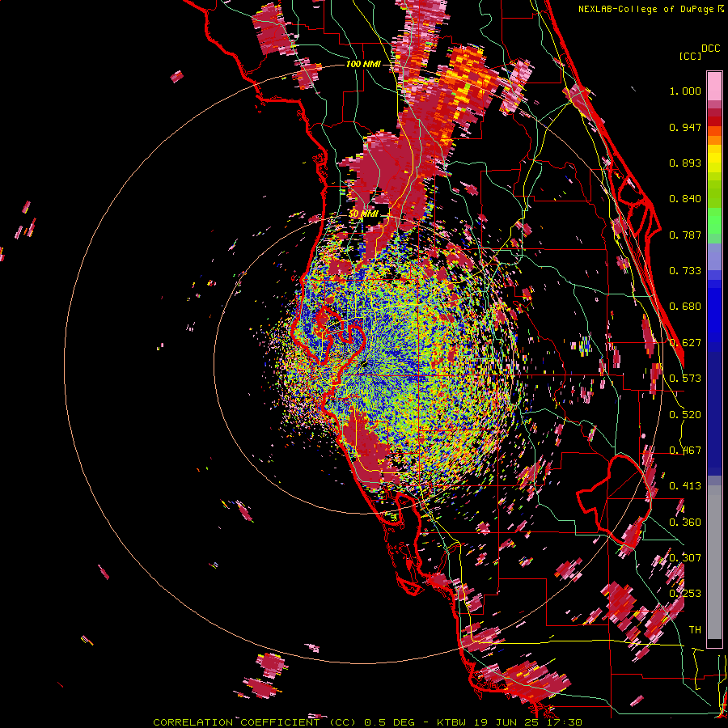Click the TH label at legend bottom
728x728 pixels.
point(695,630)
